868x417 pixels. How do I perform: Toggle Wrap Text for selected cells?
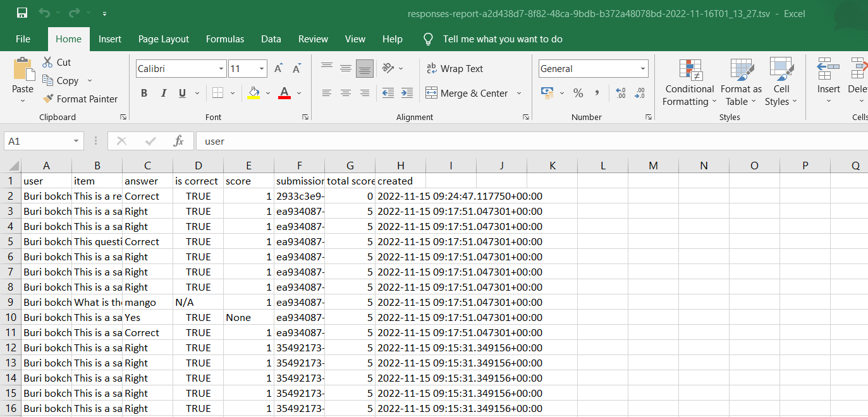pos(455,69)
